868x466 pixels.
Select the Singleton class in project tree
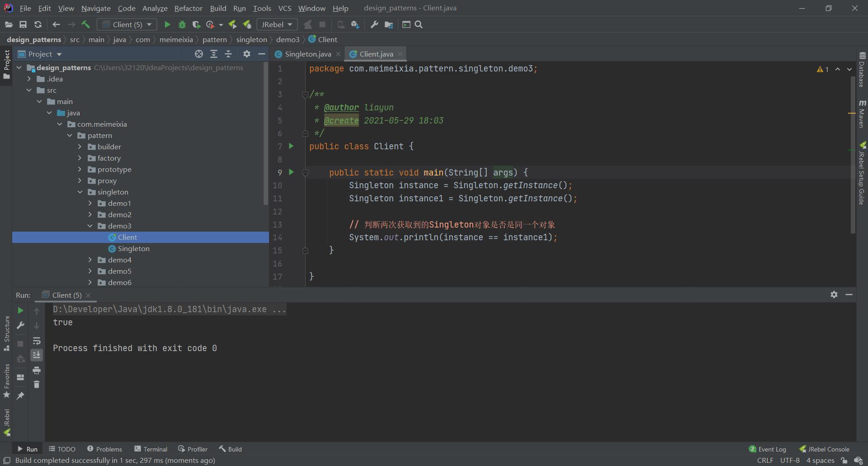pos(133,248)
